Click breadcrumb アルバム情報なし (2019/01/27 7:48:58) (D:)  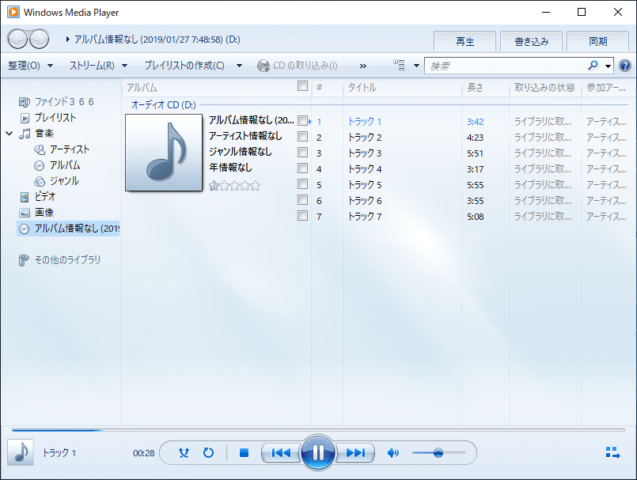(x=157, y=39)
